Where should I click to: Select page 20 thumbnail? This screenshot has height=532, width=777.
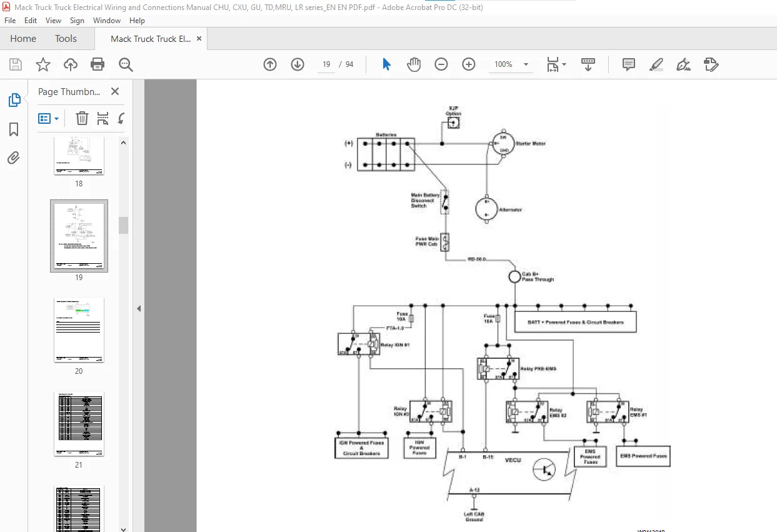click(x=79, y=330)
